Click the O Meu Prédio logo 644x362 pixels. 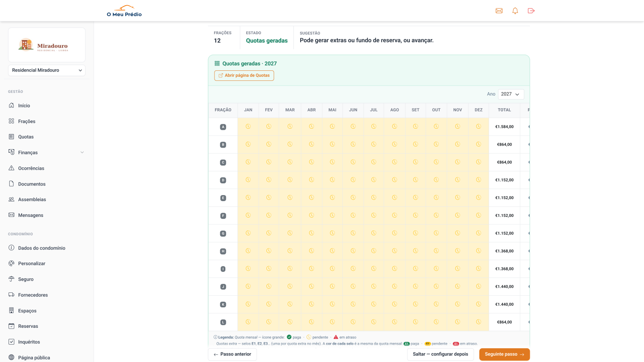pos(124,11)
